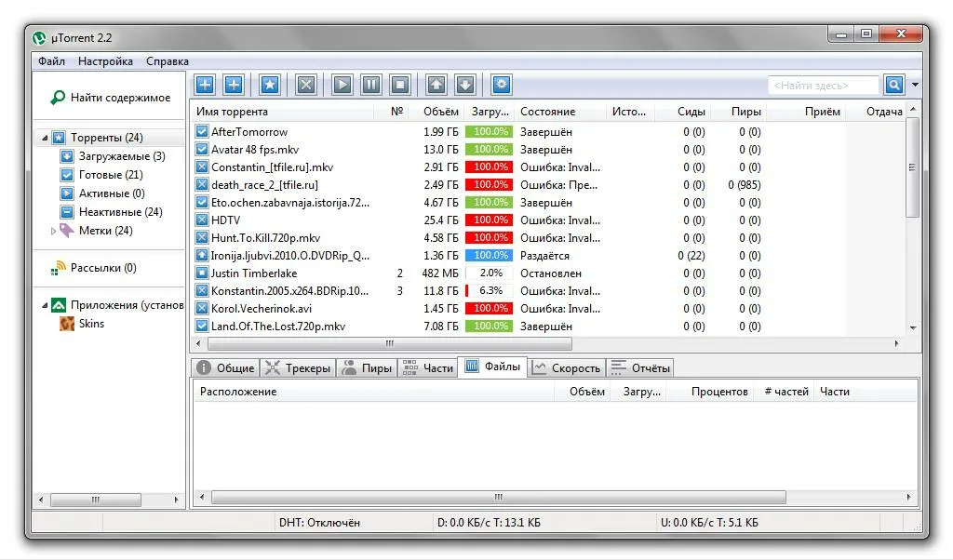This screenshot has width=953, height=560.
Task: Open Preferences with the gear icon
Action: (502, 85)
